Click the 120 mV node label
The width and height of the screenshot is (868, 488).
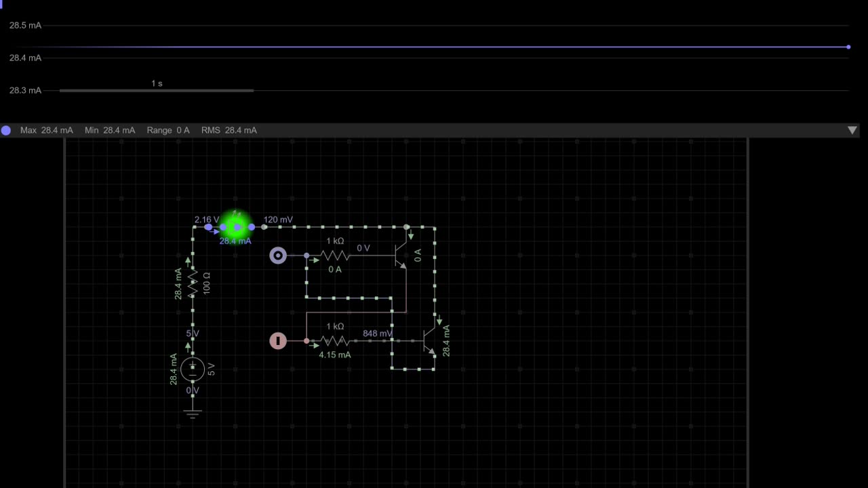click(x=278, y=220)
